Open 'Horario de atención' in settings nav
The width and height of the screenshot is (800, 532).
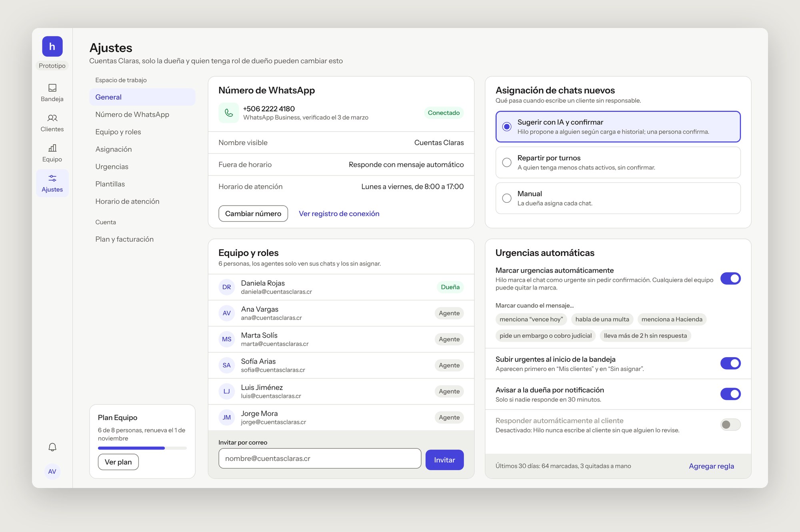(x=142, y=202)
